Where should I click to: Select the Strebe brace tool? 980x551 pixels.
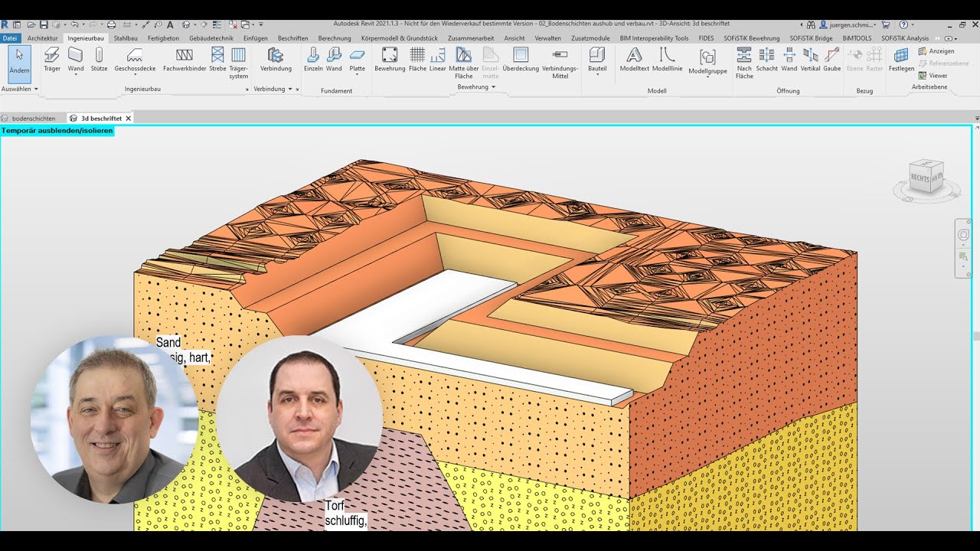click(217, 59)
